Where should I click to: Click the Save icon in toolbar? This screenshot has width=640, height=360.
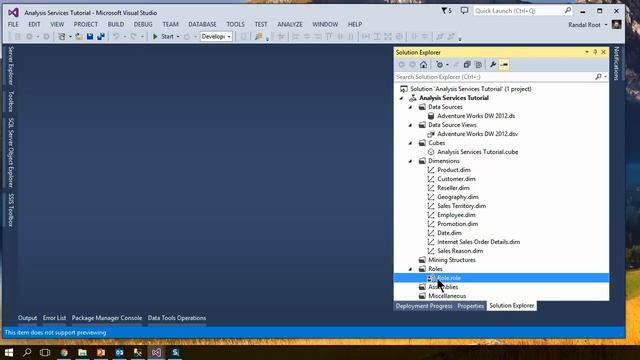(90, 37)
